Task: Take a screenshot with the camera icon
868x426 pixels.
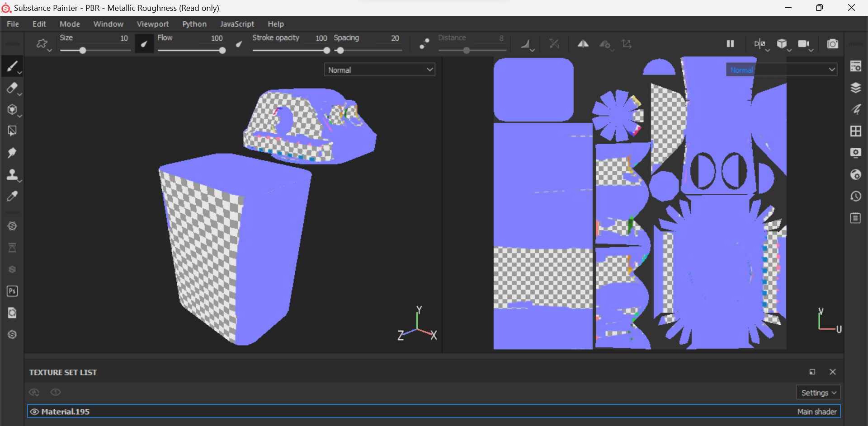Action: 833,44
